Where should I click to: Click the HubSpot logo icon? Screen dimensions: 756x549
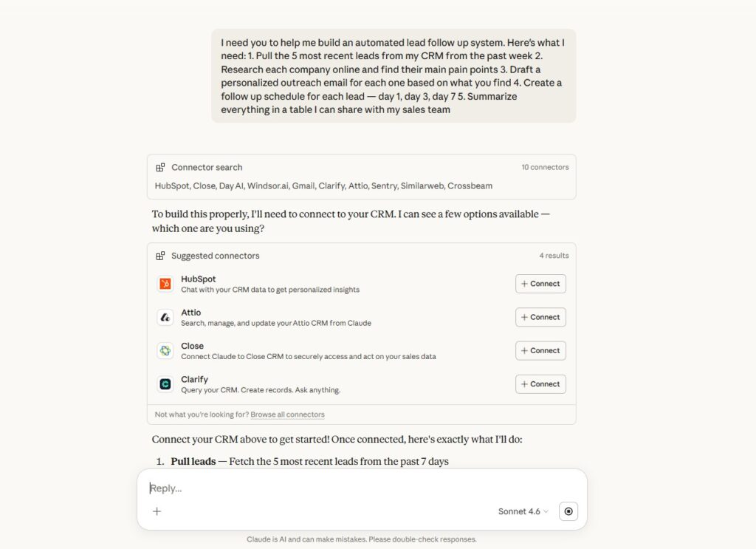165,284
